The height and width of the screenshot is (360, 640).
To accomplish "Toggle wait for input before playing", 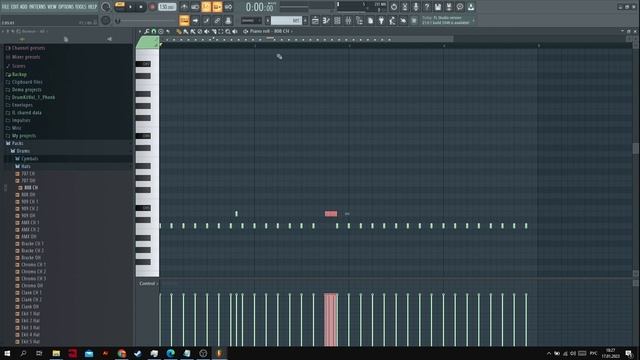I will (195, 7).
